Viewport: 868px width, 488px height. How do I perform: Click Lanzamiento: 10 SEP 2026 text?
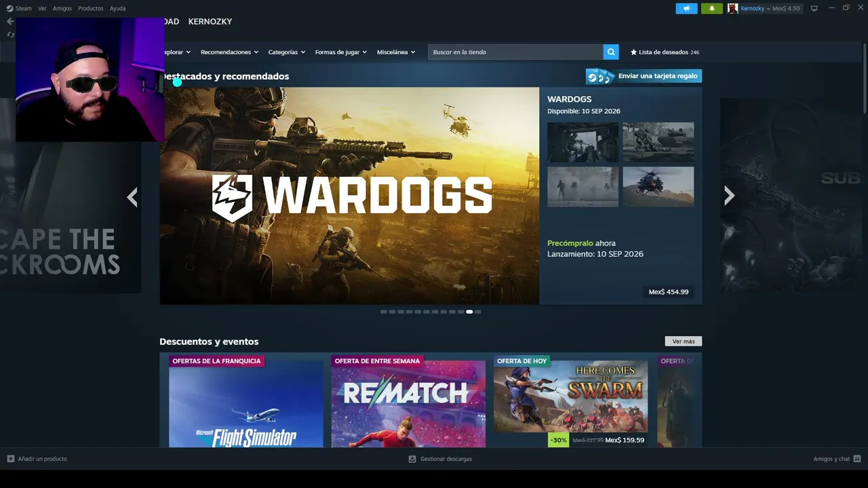(595, 254)
